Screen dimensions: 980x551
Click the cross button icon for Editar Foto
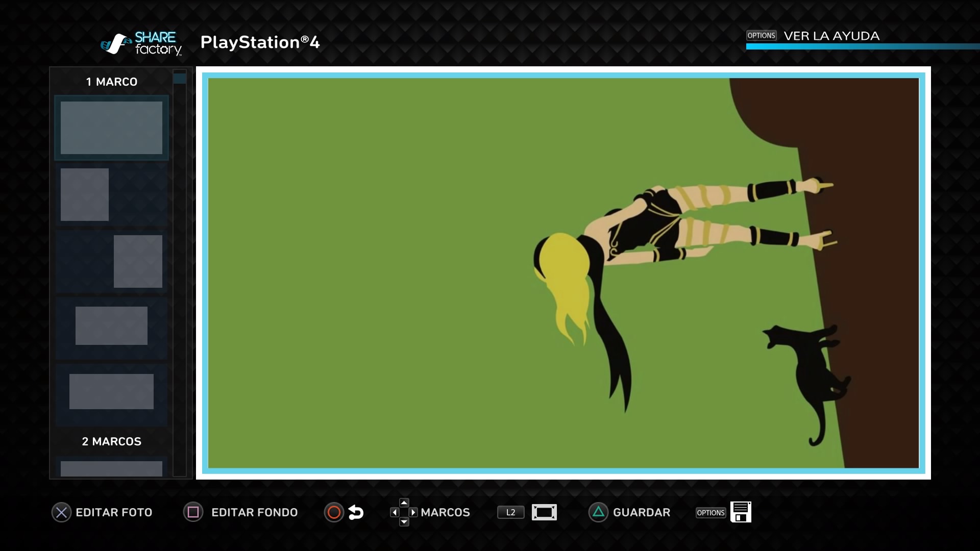point(61,512)
